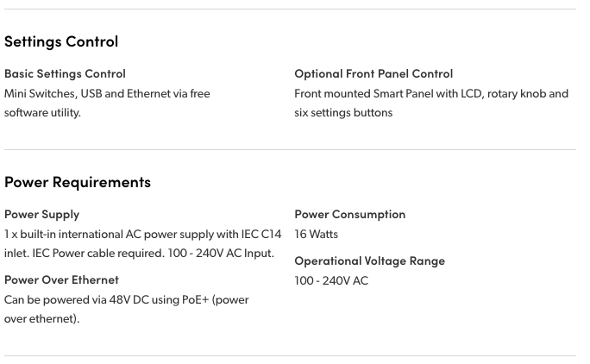Viewport: 590px width, 364px height.
Task: Select the Power Consumption subheading
Action: click(x=349, y=214)
